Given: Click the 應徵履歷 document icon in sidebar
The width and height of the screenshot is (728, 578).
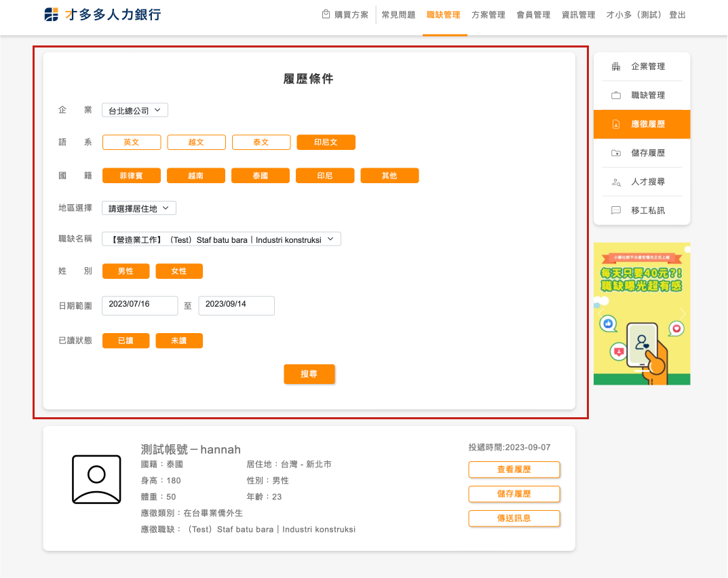Looking at the screenshot, I should [616, 124].
